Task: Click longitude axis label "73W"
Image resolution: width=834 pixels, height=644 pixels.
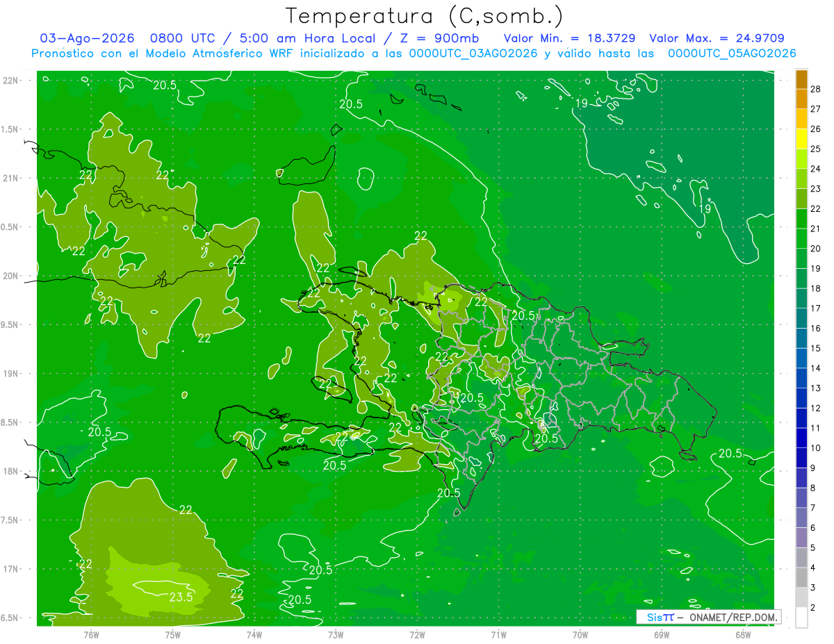Action: 336,634
